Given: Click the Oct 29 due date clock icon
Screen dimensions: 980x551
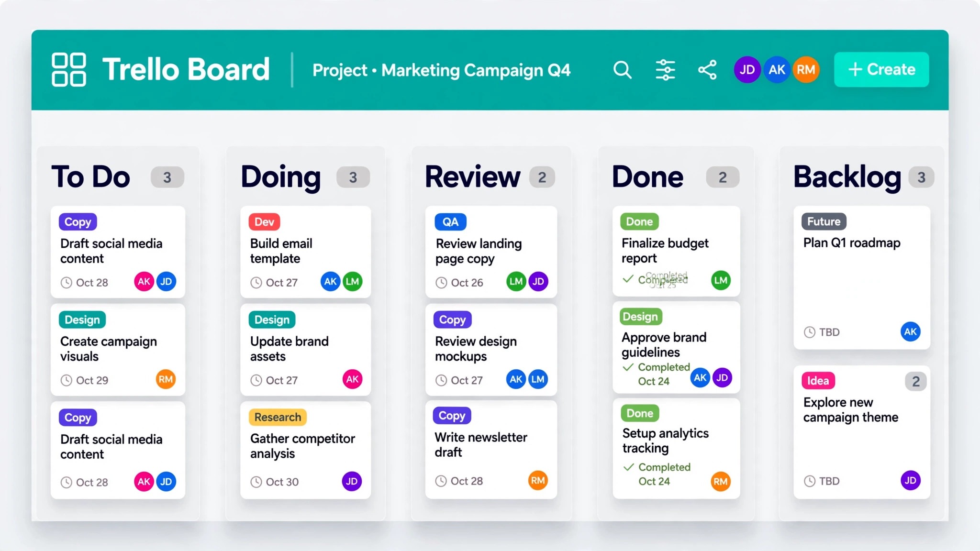Looking at the screenshot, I should point(67,380).
